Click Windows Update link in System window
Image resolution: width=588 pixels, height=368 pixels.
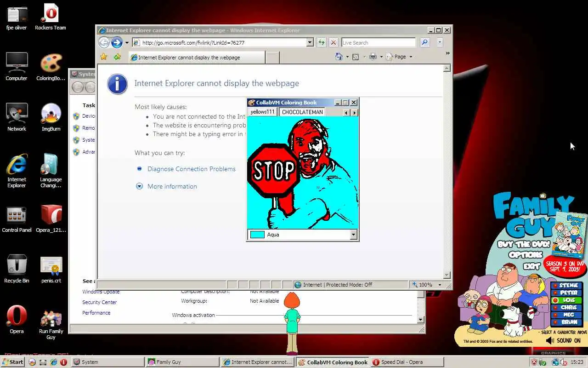tap(101, 292)
